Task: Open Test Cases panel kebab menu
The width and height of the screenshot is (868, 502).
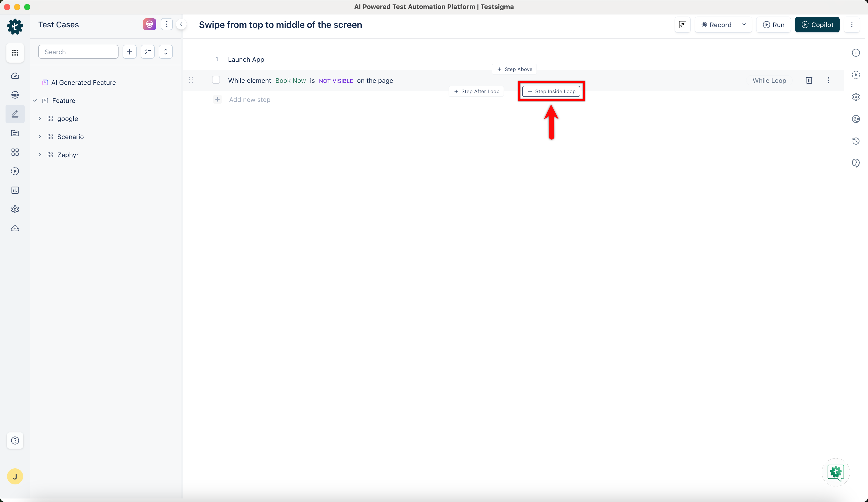Action: (167, 24)
